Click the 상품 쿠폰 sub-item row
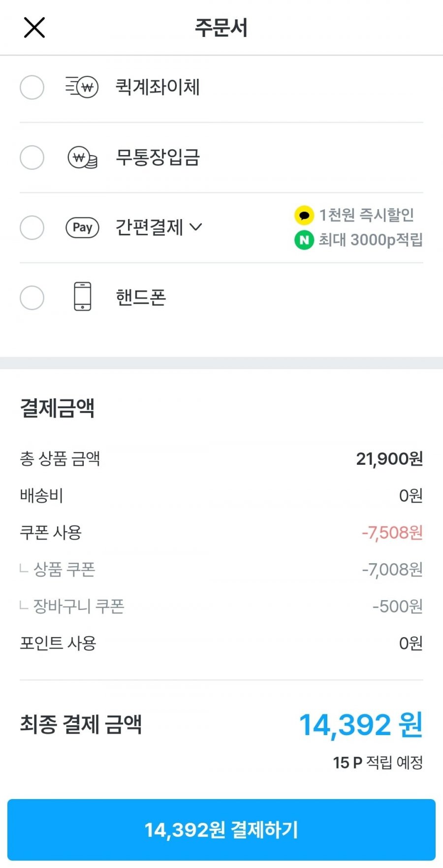Screen dimensions: 443x868 coord(221,570)
